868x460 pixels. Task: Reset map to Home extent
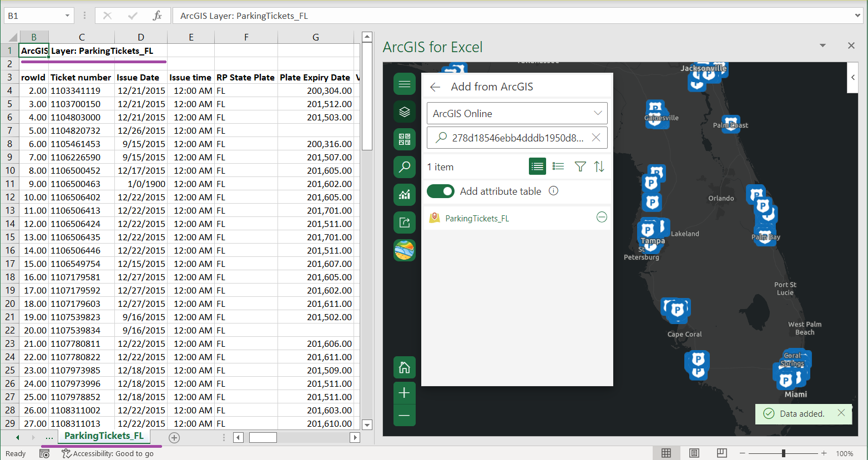[x=405, y=367]
